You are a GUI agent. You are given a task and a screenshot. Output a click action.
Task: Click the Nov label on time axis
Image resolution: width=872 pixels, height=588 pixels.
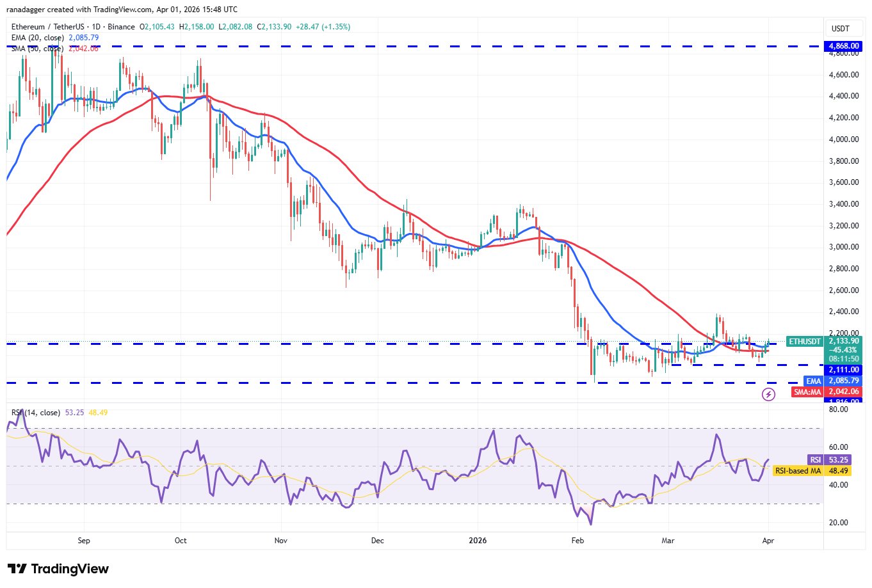[x=280, y=541]
